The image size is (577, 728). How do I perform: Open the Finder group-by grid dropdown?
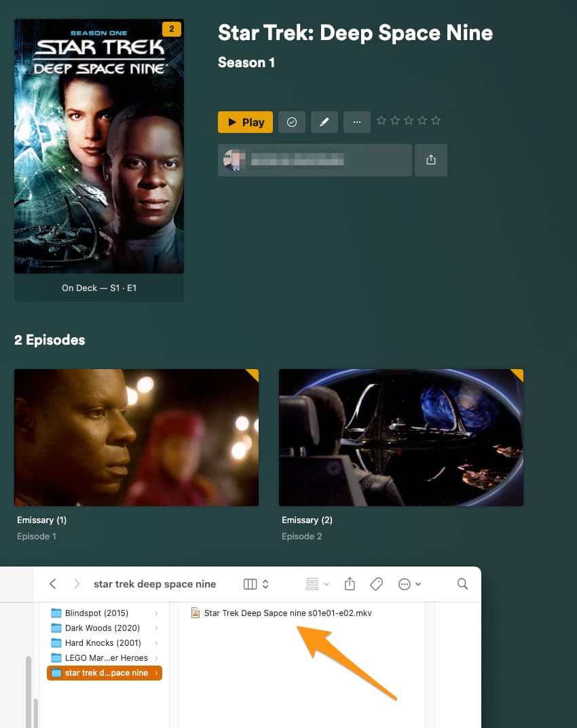[x=317, y=584]
